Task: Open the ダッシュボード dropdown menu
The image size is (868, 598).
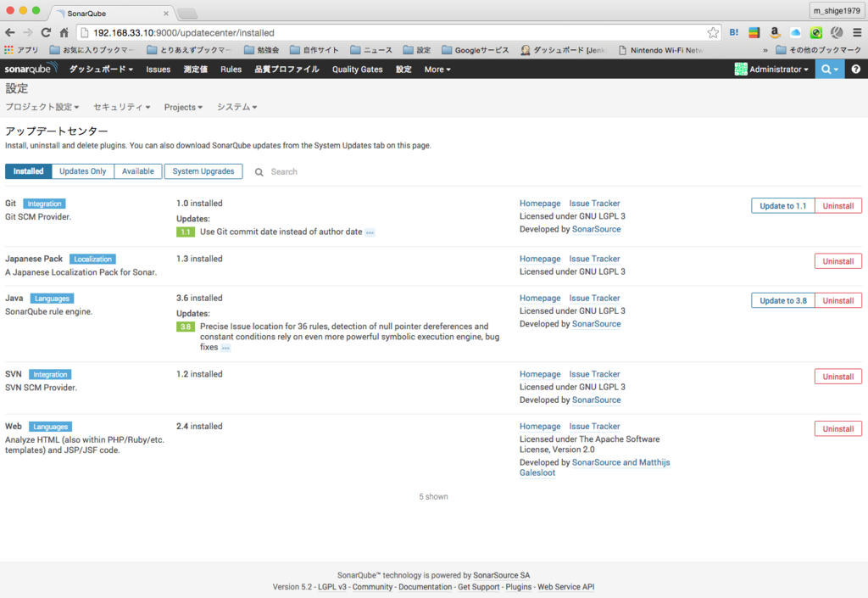Action: click(101, 70)
